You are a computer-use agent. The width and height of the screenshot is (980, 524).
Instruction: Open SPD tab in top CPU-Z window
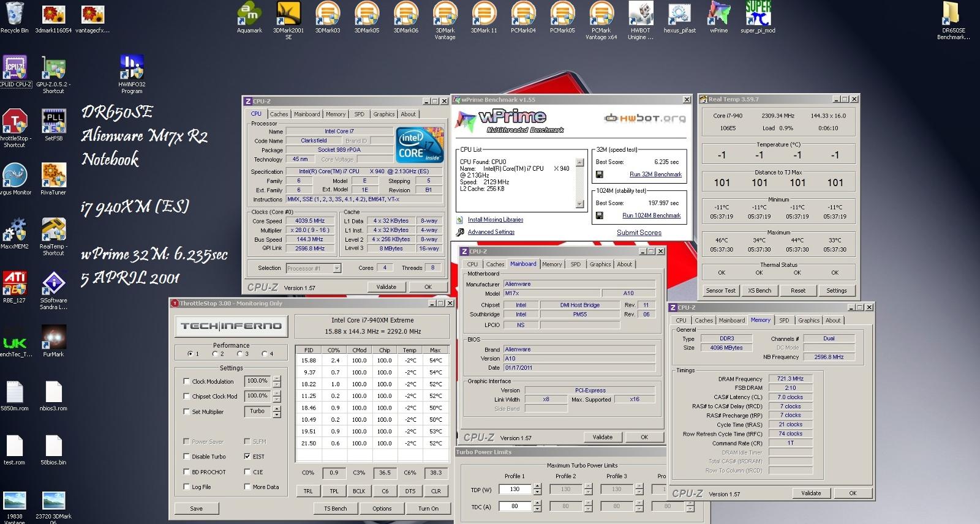click(359, 114)
